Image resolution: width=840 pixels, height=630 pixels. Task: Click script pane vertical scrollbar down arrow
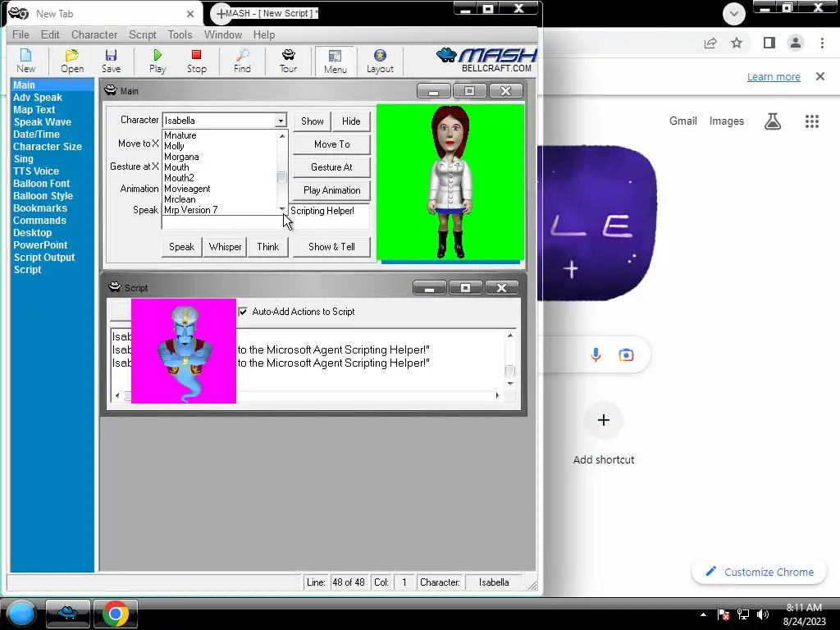(510, 384)
